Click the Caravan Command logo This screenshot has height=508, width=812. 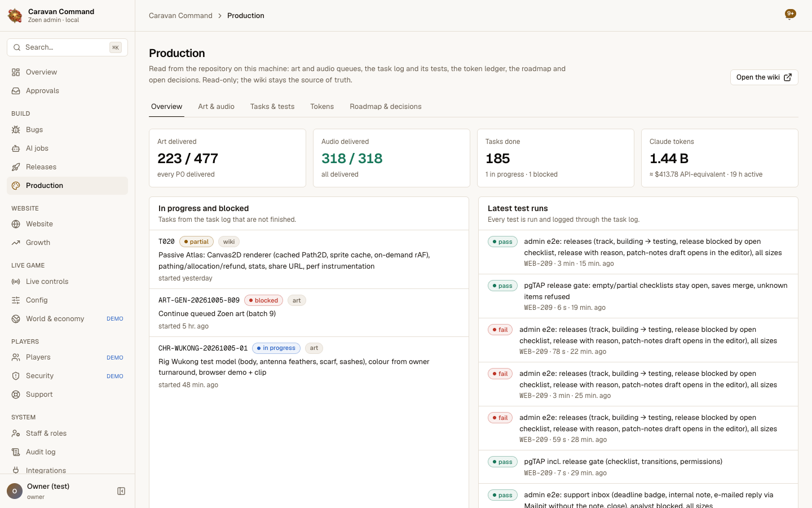click(x=15, y=15)
